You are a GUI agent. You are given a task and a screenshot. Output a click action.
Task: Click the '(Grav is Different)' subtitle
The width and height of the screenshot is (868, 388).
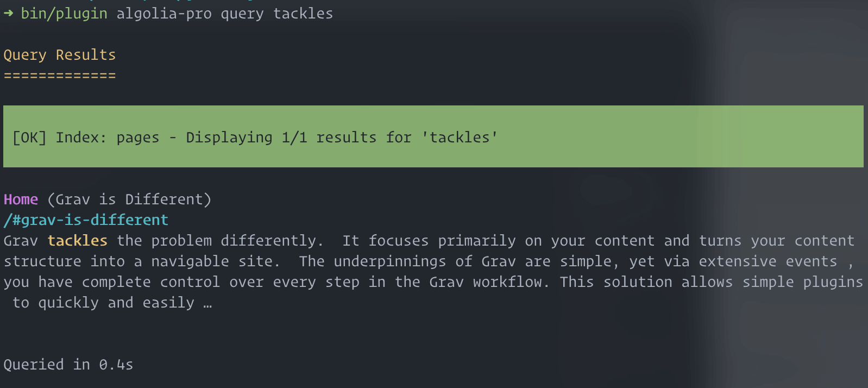[129, 199]
